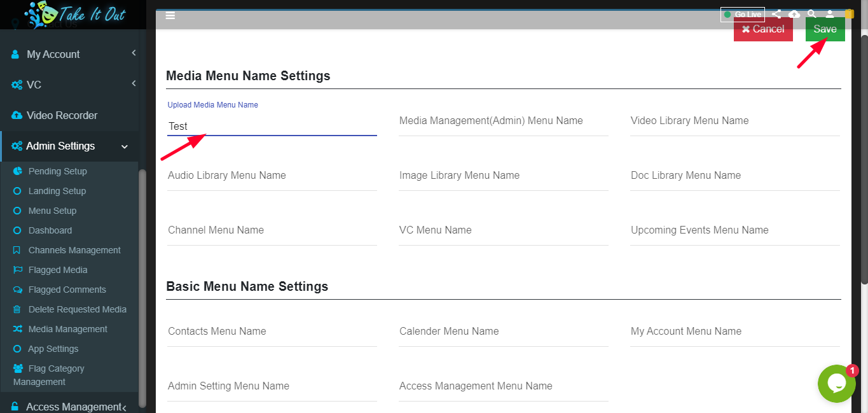868x413 pixels.
Task: Click the Delete Requested Media trash icon
Action: [17, 309]
